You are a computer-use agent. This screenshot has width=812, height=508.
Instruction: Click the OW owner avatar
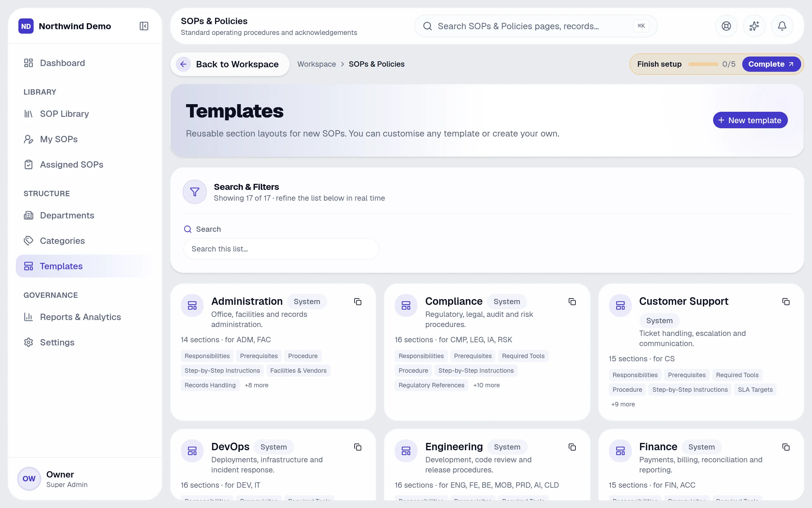29,479
